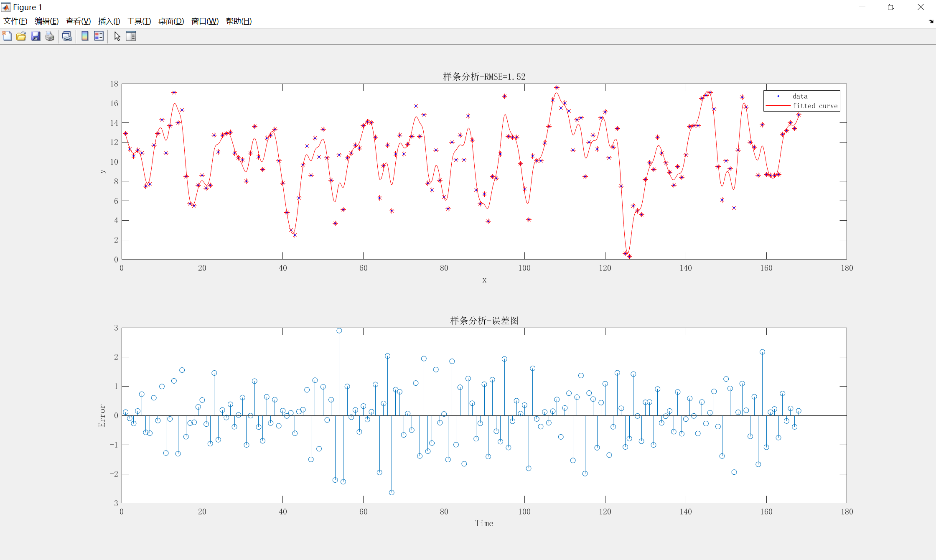
Task: Expand the 工具(T) menu
Action: [139, 21]
